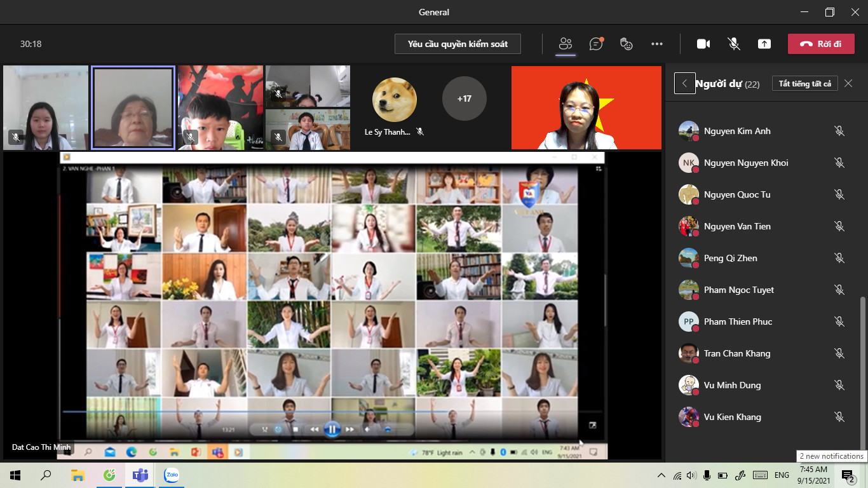Viewport: 868px width, 488px height.
Task: Toggle mute for Nguyen Kim Anh
Action: 839,131
